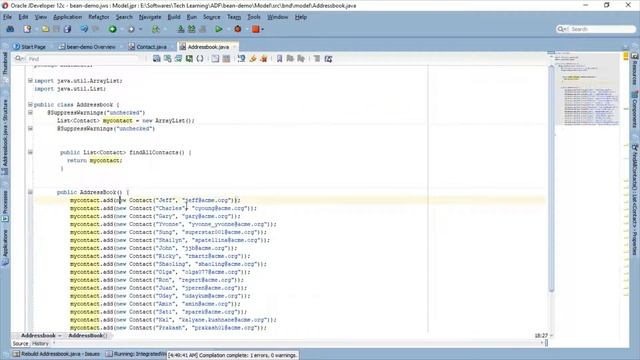640x360 pixels.
Task: Click the braces matching icon in editor toolbar
Action: coord(200,59)
